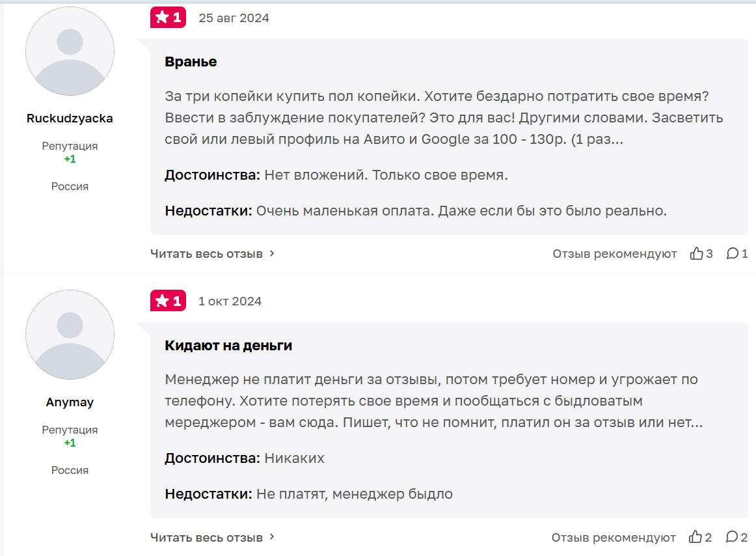Click the +1 reputation under Anymay
The image size is (756, 556).
[70, 441]
